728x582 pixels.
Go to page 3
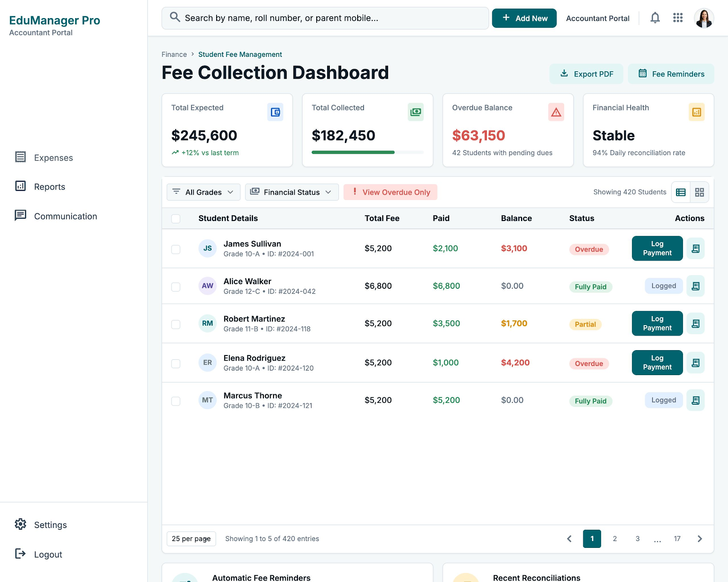637,539
